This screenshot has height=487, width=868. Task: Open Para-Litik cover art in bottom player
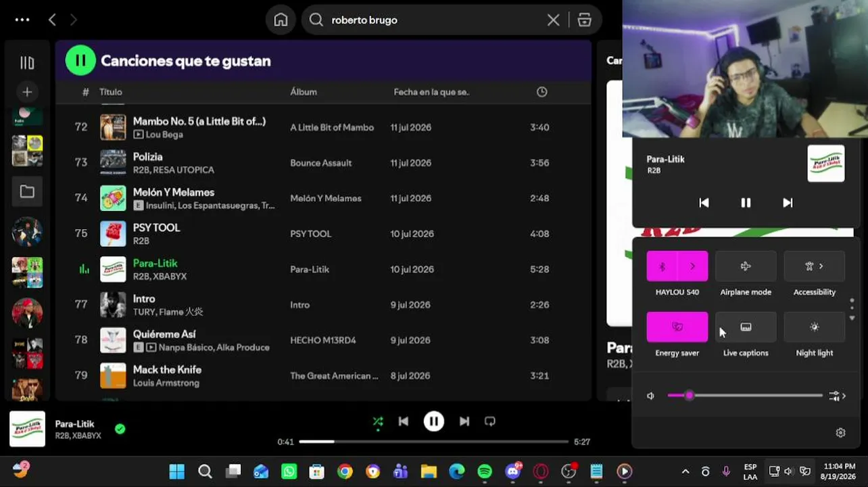coord(27,429)
